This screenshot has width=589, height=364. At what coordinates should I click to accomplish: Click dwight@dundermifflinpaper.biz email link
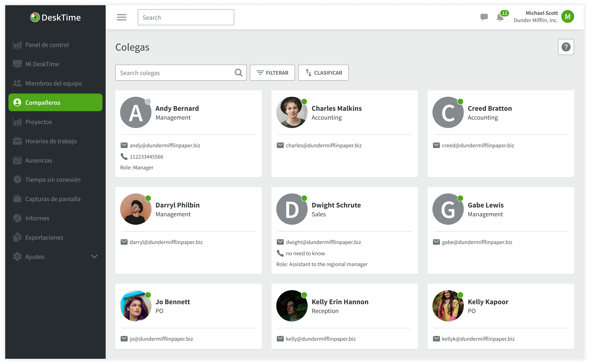coord(323,242)
